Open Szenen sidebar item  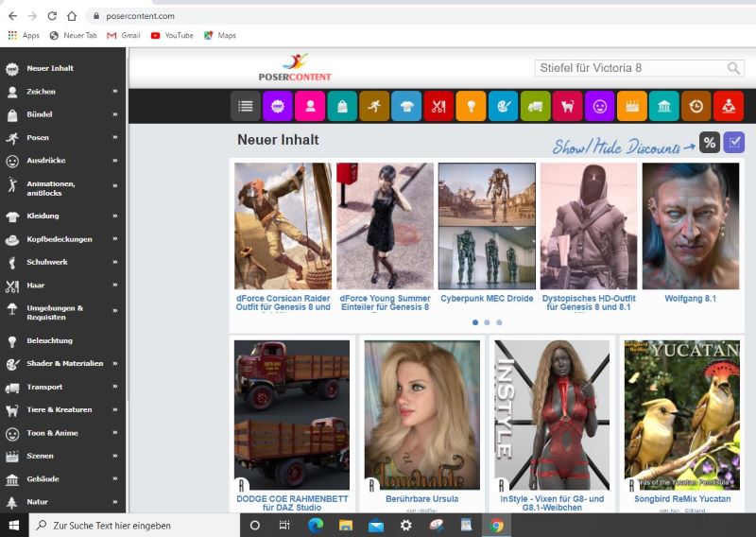click(x=40, y=456)
